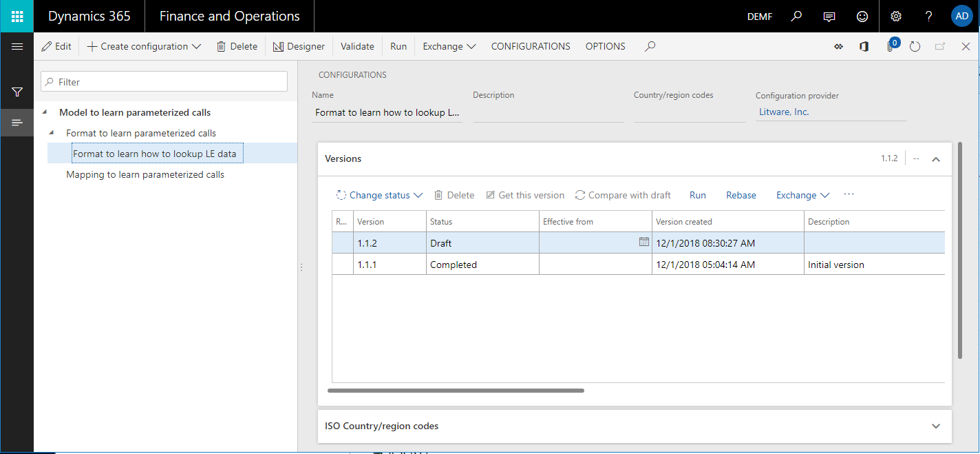Click the Status column header
980x454 pixels.
(482, 221)
